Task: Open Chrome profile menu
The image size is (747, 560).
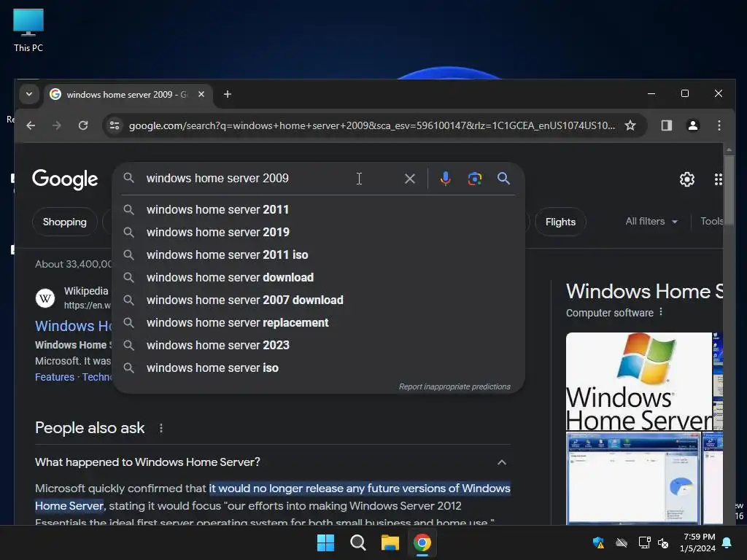Action: pos(693,125)
